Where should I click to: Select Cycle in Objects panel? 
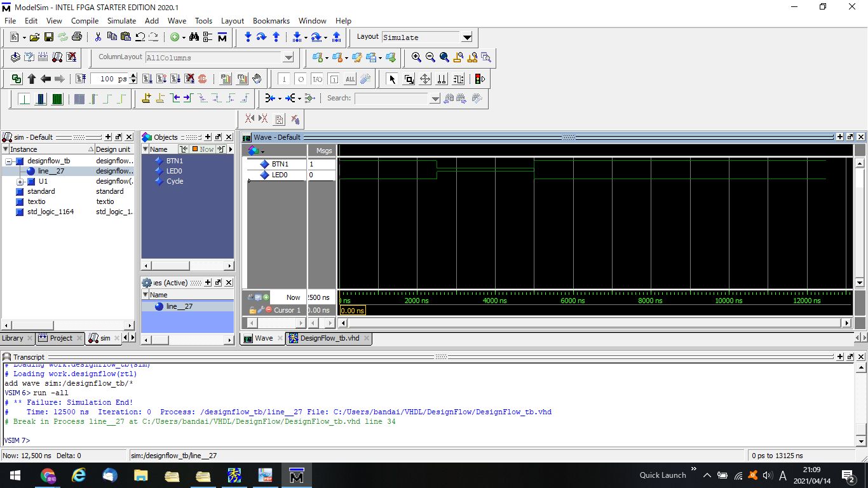point(175,181)
